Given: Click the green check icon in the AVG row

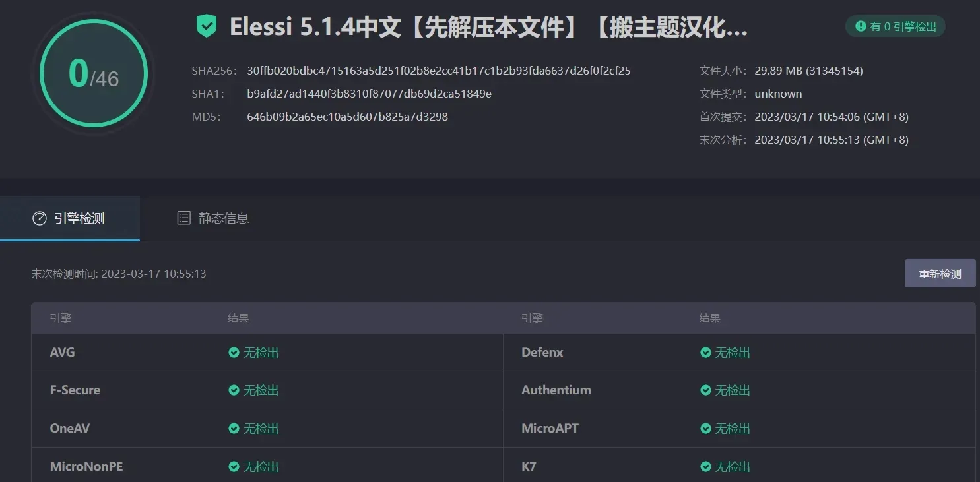Looking at the screenshot, I should point(234,353).
